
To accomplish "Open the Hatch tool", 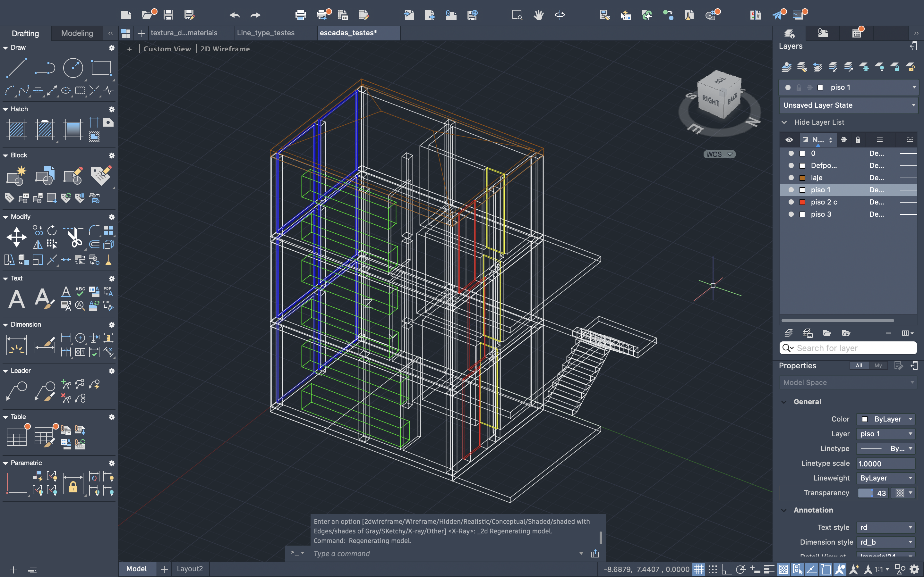I will pyautogui.click(x=16, y=129).
